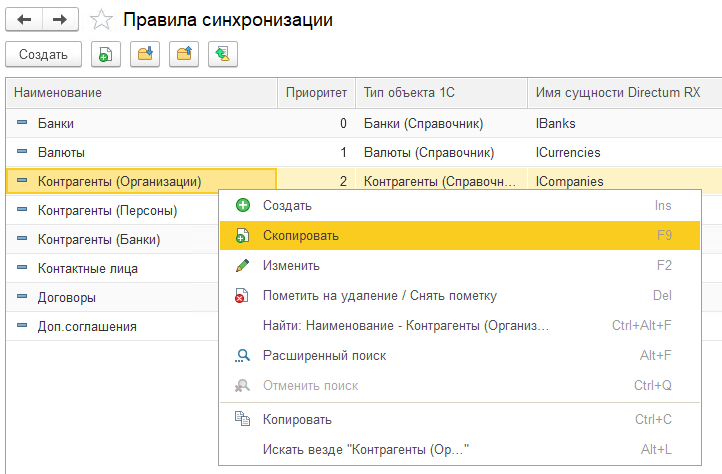The height and width of the screenshot is (474, 722).
Task: Click the Искать везде context menu entry
Action: coord(365,450)
